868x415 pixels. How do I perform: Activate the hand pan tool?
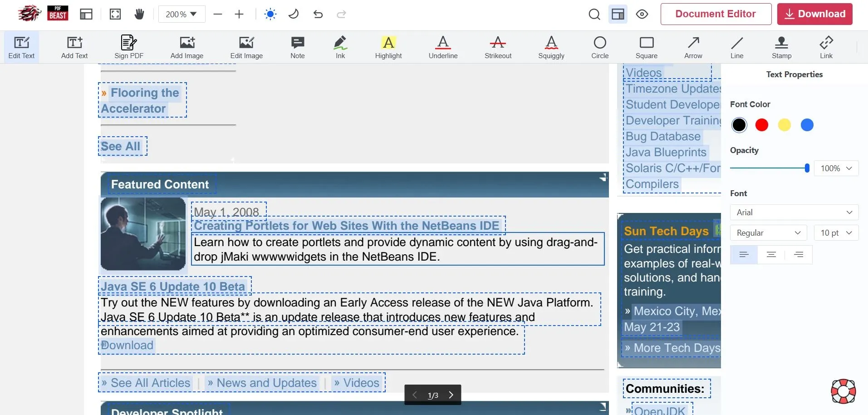[x=139, y=15]
